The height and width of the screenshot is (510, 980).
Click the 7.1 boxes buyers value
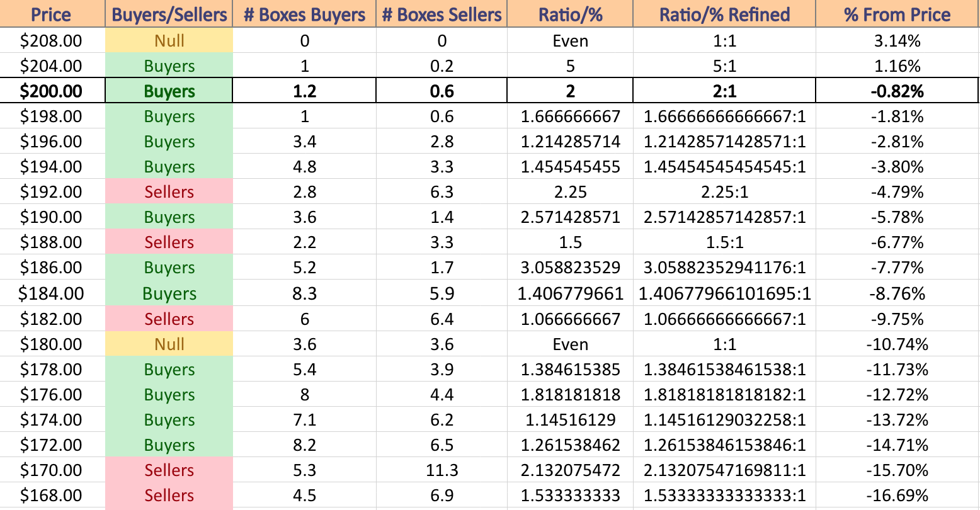tap(305, 420)
